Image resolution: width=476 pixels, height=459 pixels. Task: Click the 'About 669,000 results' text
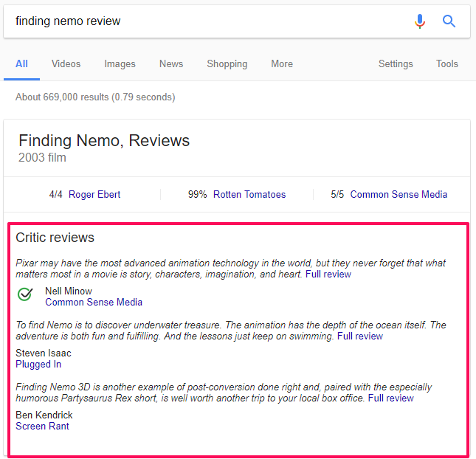(95, 97)
